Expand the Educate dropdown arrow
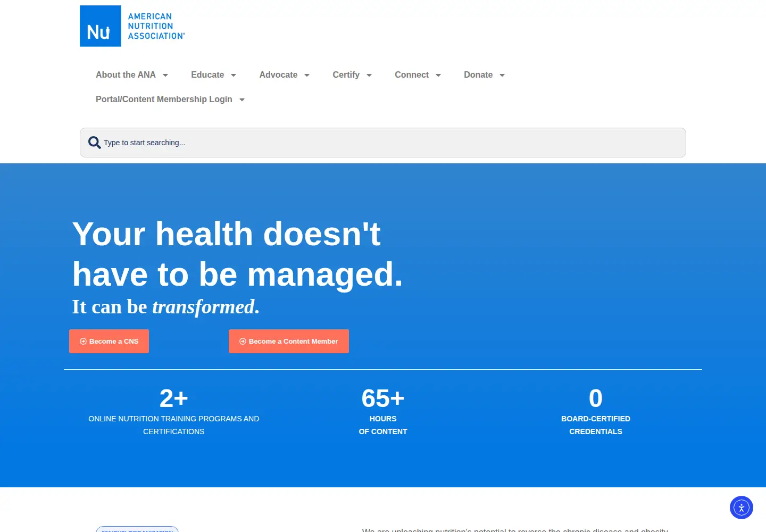Viewport: 766px width, 532px height. coord(234,75)
